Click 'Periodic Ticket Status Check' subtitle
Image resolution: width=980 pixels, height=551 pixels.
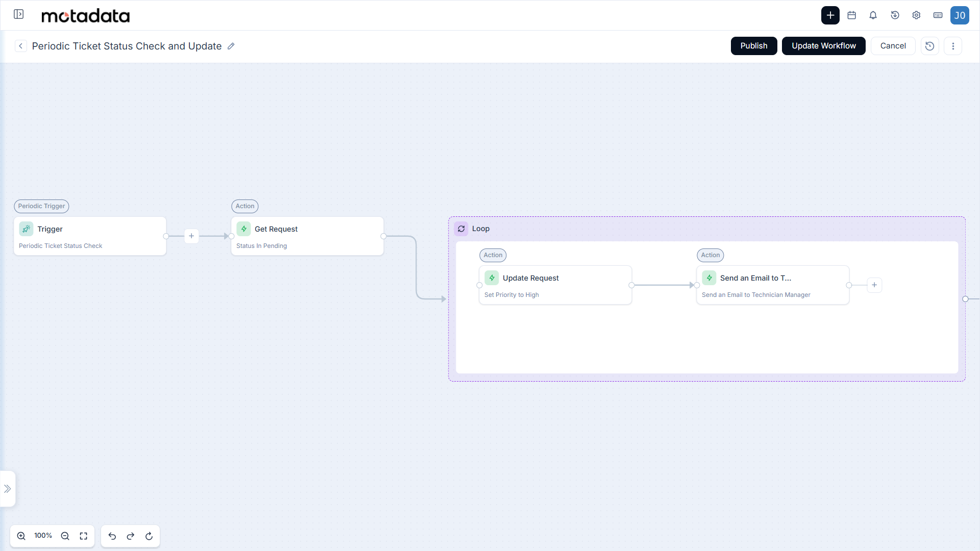coord(60,246)
